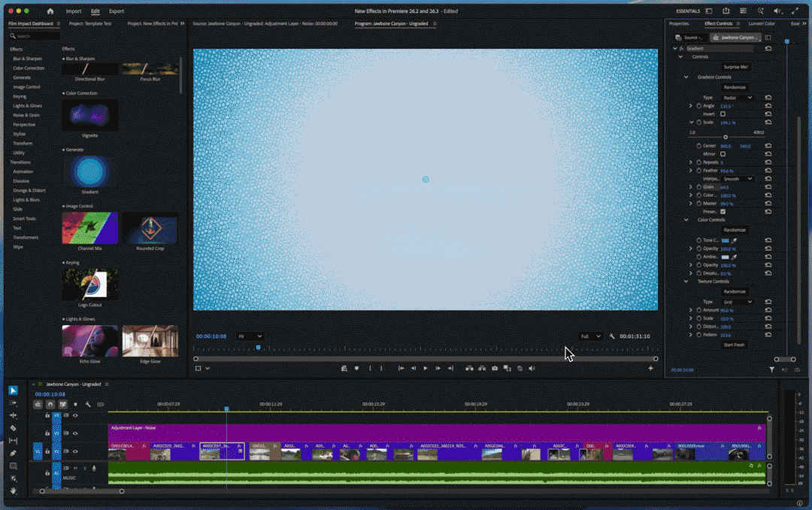
Task: Open Timeline Display Settings wrench
Action: [x=88, y=404]
